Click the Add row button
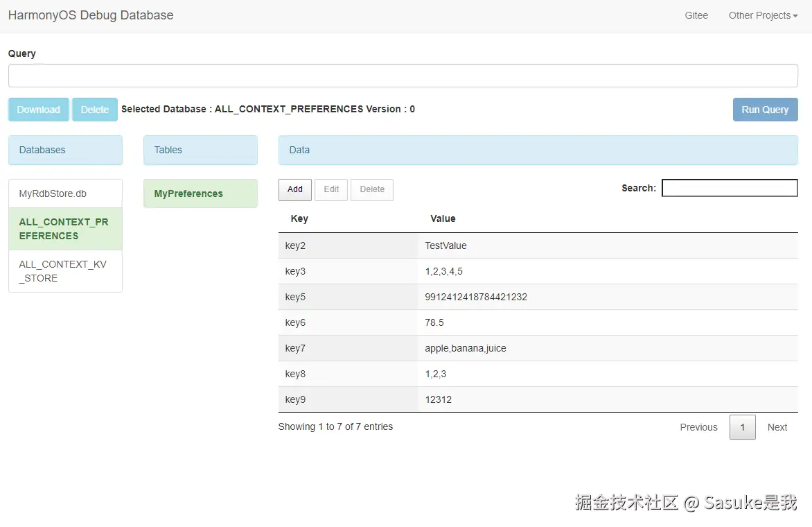 (295, 190)
